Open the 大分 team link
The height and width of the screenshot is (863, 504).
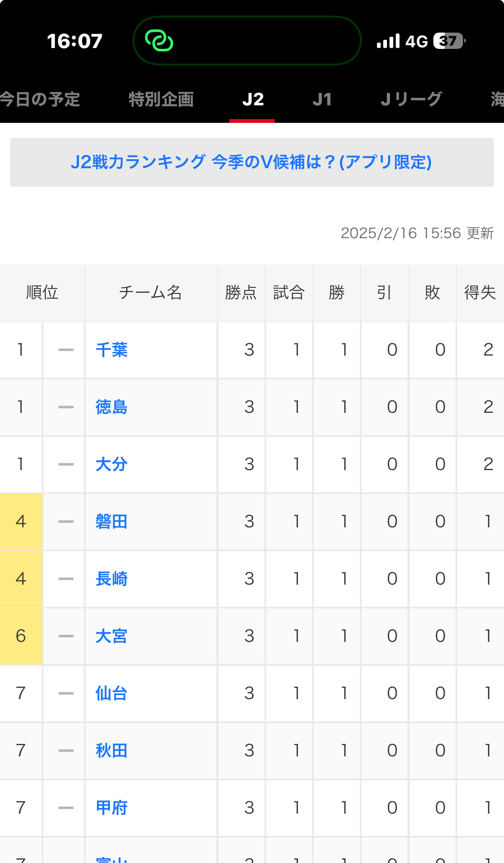pyautogui.click(x=112, y=464)
